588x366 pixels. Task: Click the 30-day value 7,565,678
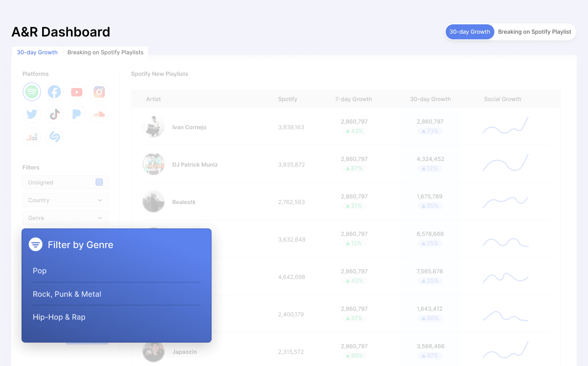pos(430,271)
